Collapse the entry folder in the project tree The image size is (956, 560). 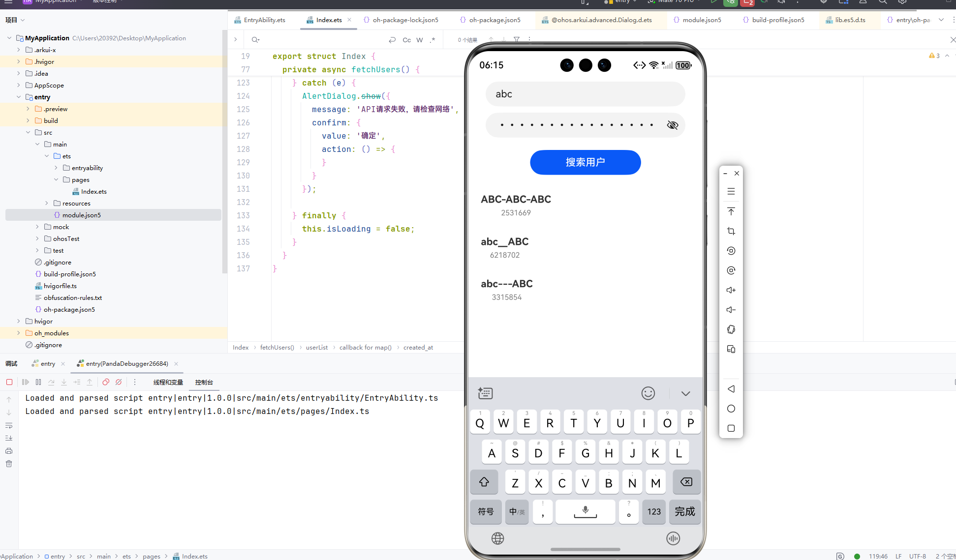tap(19, 97)
